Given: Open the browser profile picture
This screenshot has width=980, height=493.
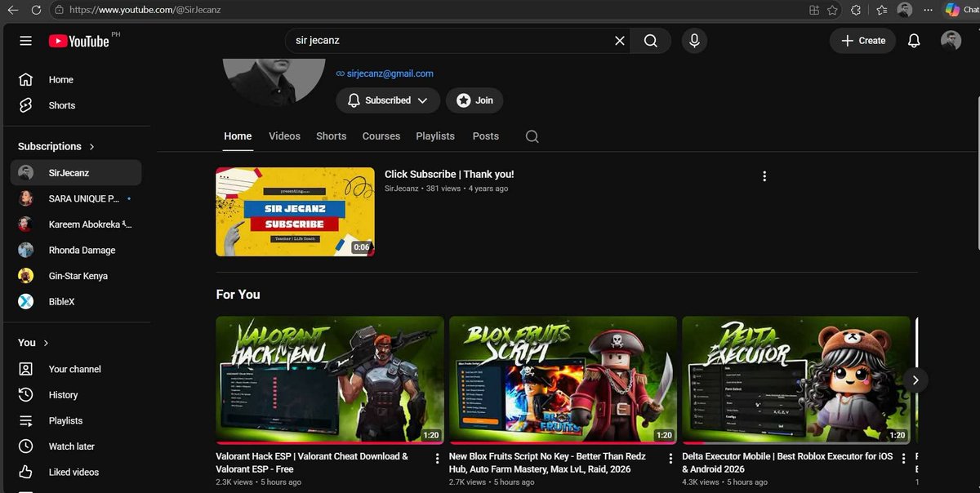Looking at the screenshot, I should [x=905, y=10].
